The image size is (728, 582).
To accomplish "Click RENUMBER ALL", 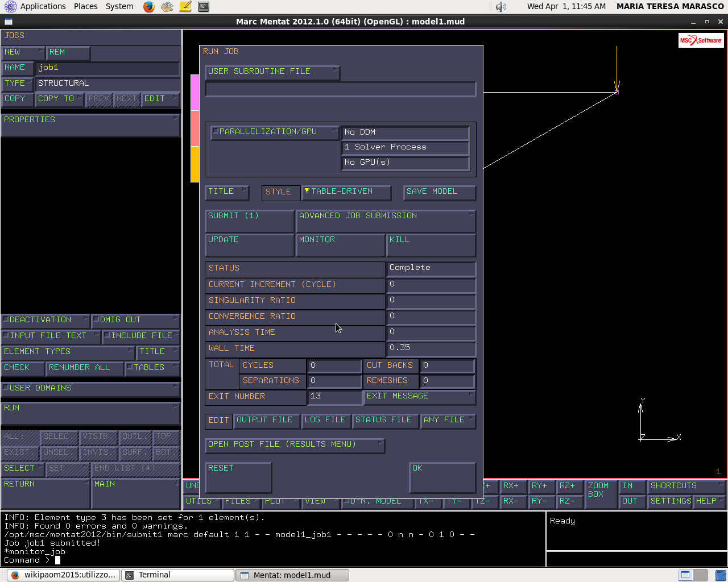I will click(85, 368).
